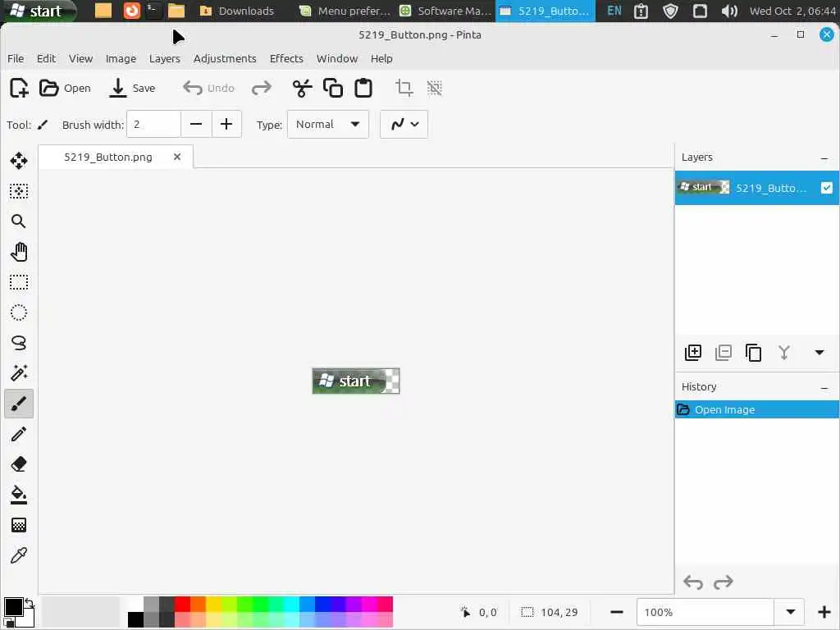Close the 5219_Button.png tab
The image size is (840, 630).
[177, 157]
